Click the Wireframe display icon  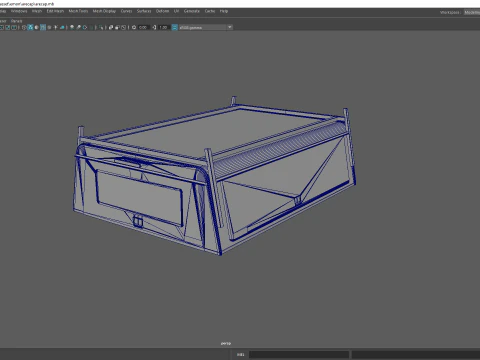[24, 27]
